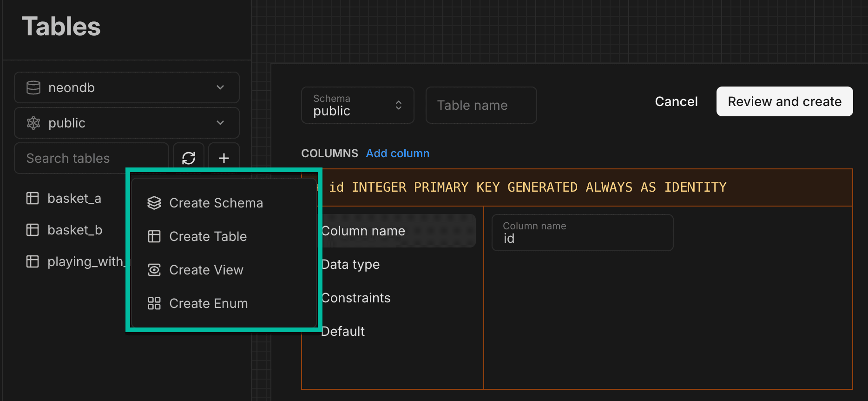Click the refresh tables icon
Screen dimensions: 868x401
point(188,158)
